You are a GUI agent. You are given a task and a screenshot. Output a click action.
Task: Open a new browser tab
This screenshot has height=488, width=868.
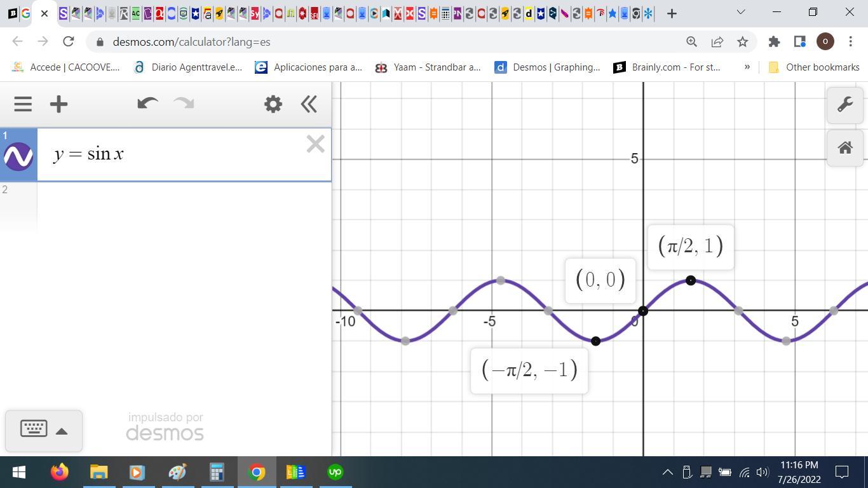coord(672,13)
